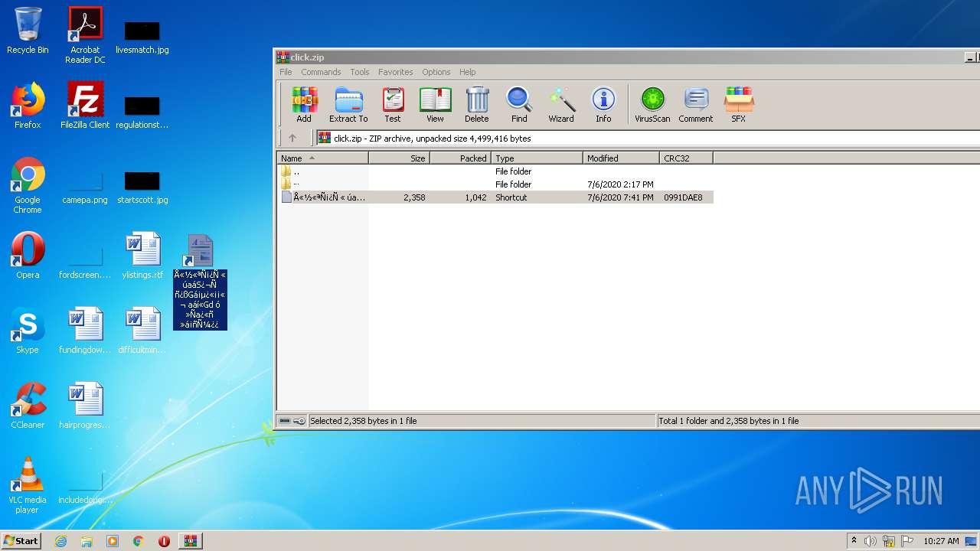The height and width of the screenshot is (551, 980).
Task: Select the Recycle Bin desktop icon
Action: 28,31
